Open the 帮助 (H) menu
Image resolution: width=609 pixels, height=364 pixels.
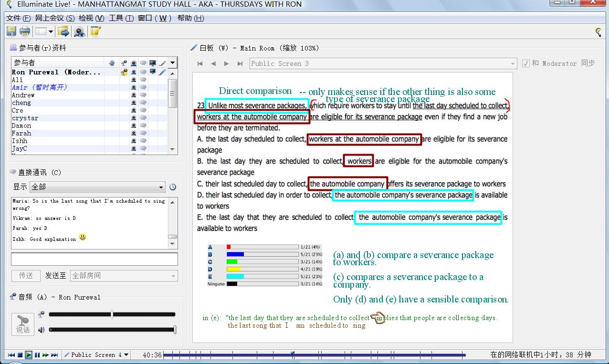(x=190, y=18)
